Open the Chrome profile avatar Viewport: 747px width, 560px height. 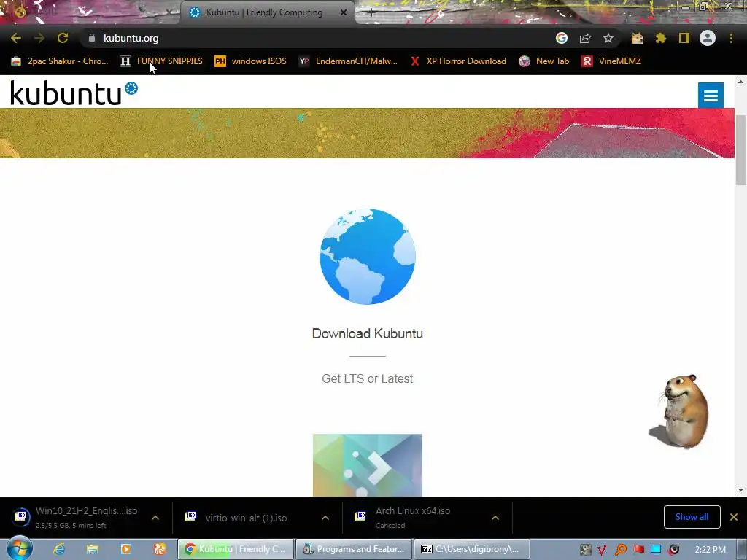click(x=708, y=38)
